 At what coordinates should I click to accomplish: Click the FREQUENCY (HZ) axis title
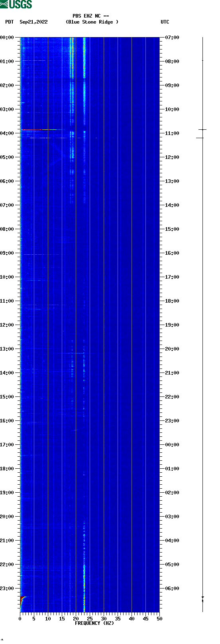click(94, 623)
